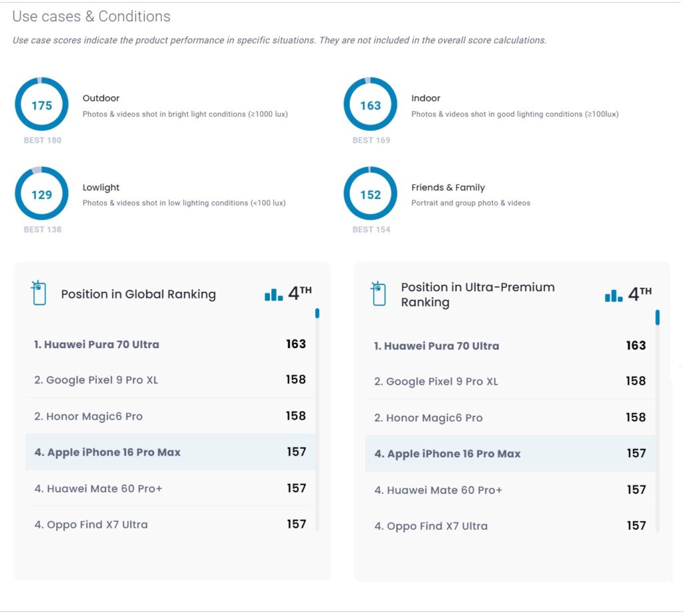Click the Use cases & Conditions heading
The height and width of the screenshot is (616, 684).
point(92,17)
